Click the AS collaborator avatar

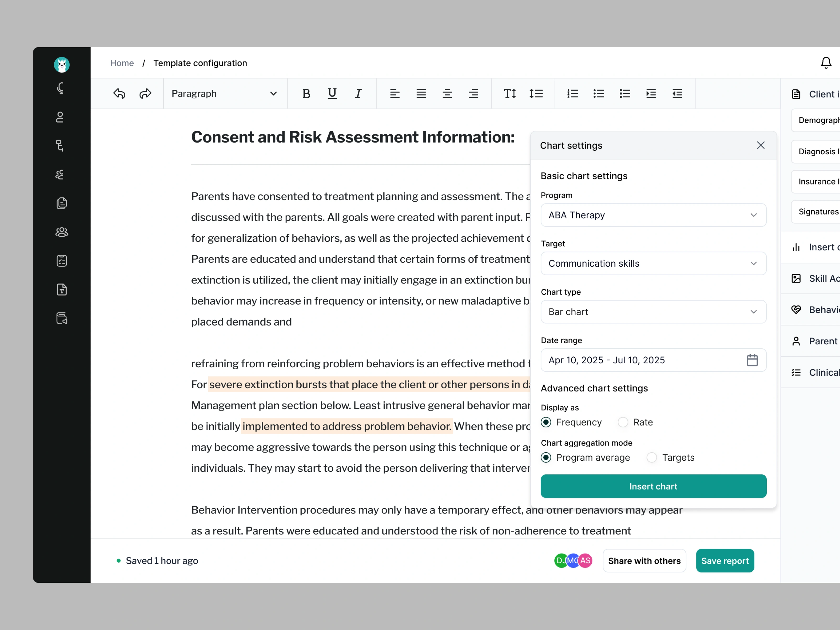585,560
